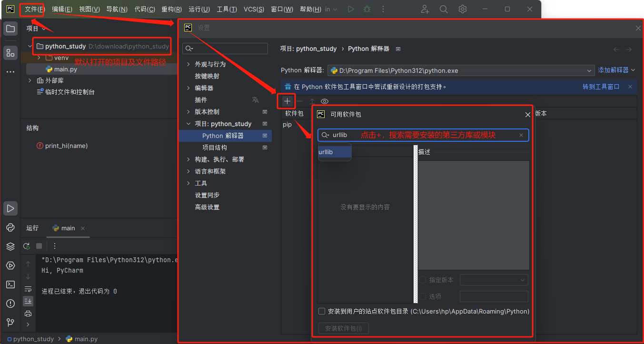Viewport: 644px width, 344px height.
Task: Clear the urllib package search text
Action: click(x=521, y=135)
